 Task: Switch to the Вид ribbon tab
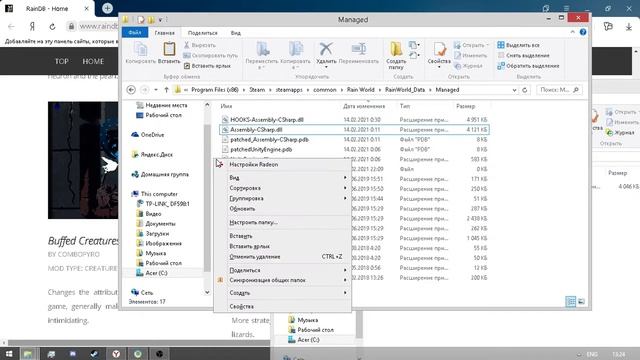coord(236,33)
